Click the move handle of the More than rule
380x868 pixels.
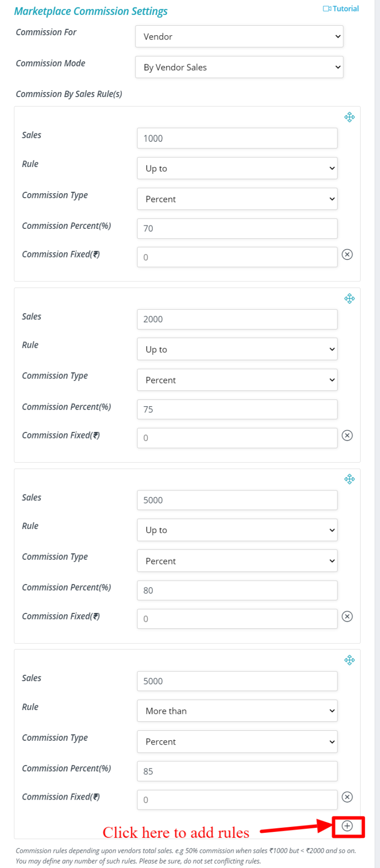(x=349, y=660)
